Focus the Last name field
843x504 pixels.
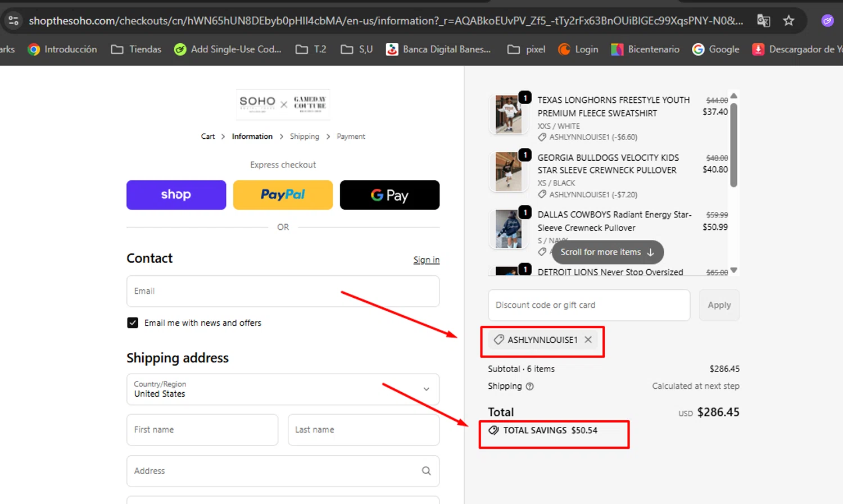tap(364, 430)
